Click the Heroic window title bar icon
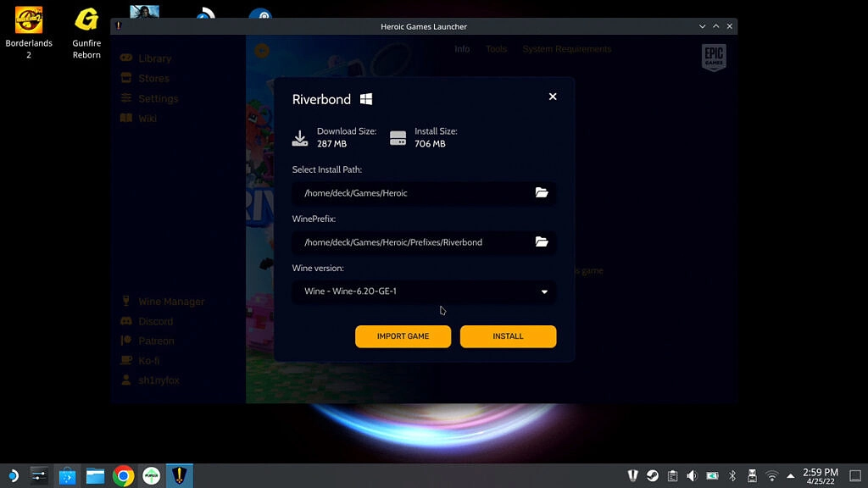868x488 pixels. [119, 26]
